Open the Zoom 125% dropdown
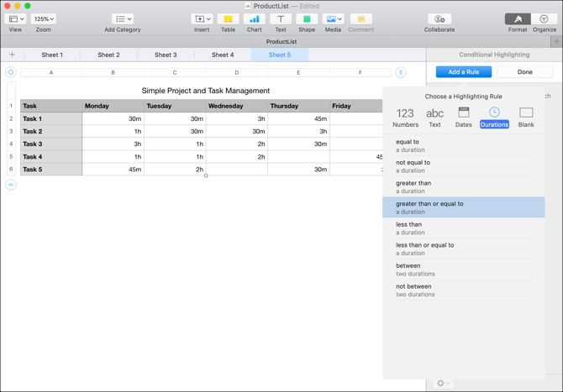 click(x=44, y=19)
